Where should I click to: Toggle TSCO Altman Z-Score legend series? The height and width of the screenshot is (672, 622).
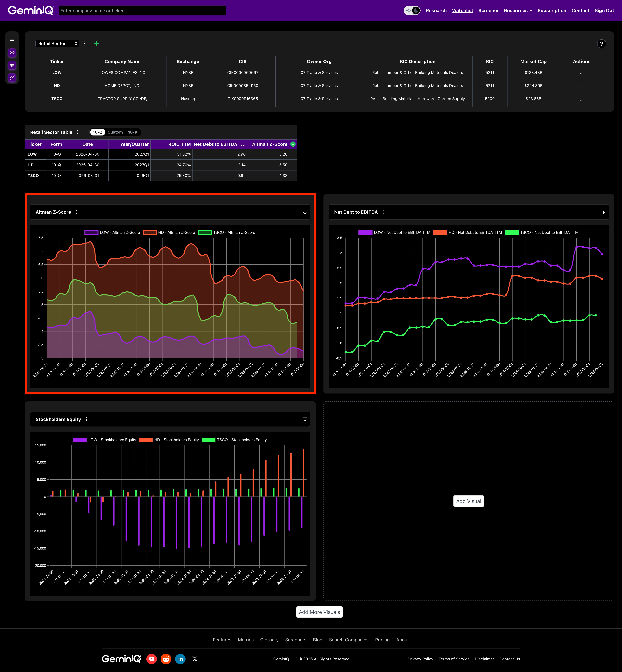click(227, 233)
